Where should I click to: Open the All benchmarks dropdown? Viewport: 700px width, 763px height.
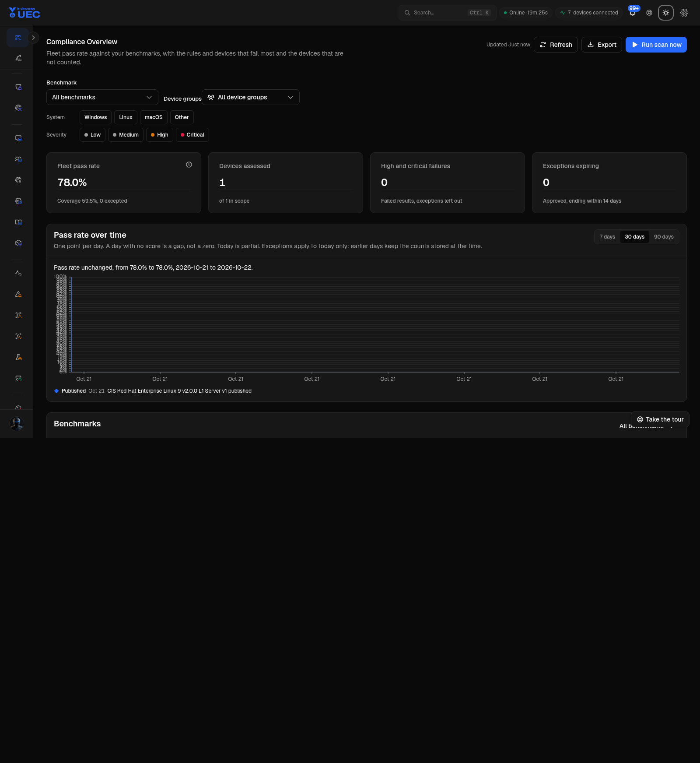point(102,97)
